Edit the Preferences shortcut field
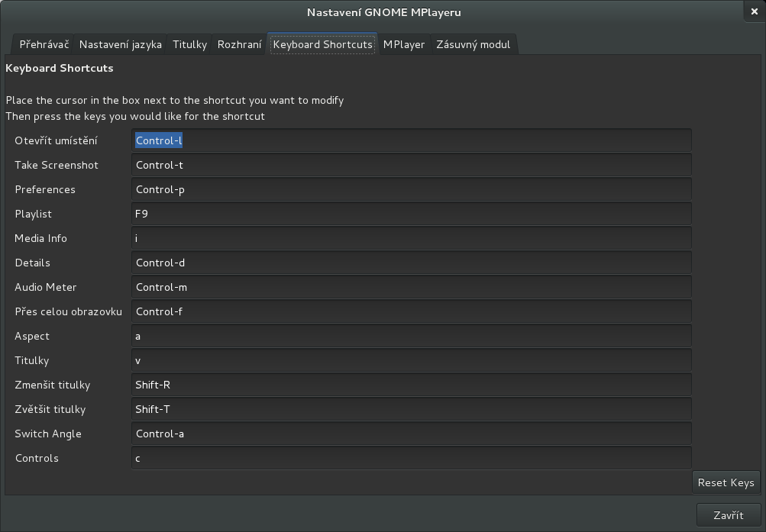The width and height of the screenshot is (766, 532). (x=412, y=189)
